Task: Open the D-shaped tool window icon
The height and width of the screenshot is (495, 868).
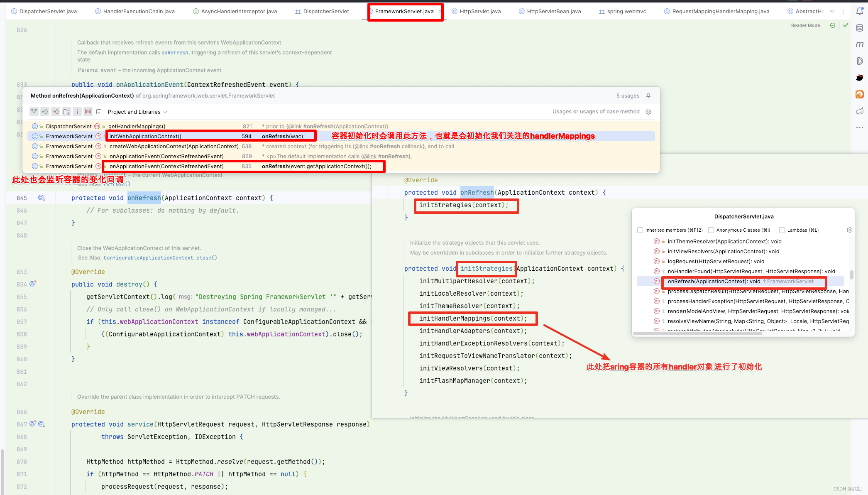Action: coord(859,61)
